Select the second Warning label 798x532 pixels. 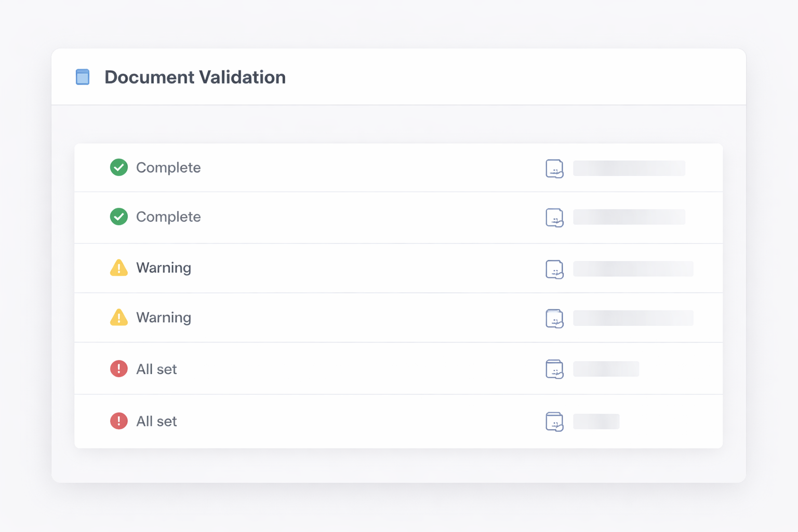click(x=164, y=317)
